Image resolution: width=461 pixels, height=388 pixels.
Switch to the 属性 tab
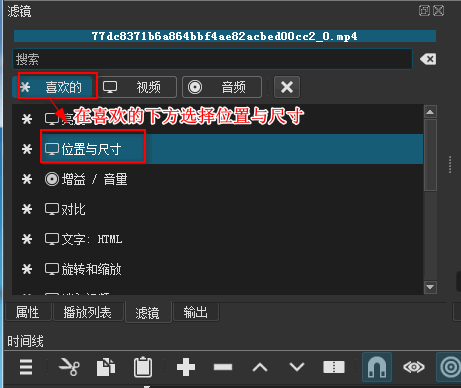[x=28, y=312]
